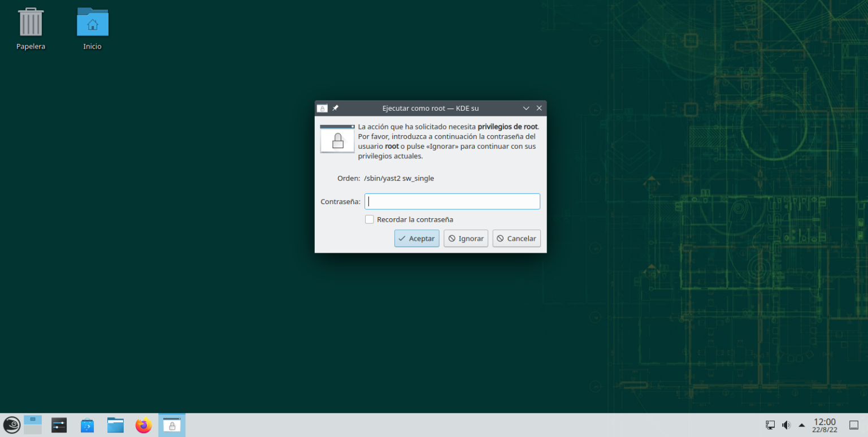Click the Cancelar button
This screenshot has width=868, height=437.
(x=516, y=238)
